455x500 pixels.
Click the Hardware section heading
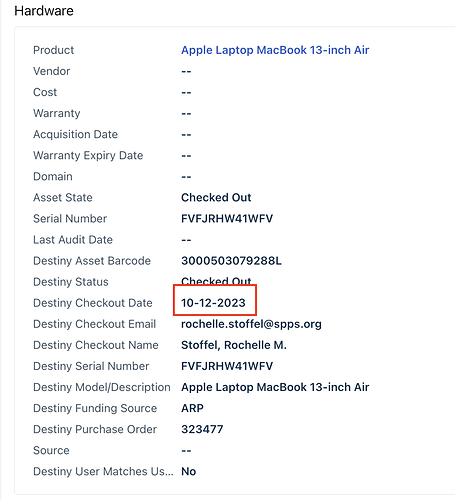(x=44, y=11)
